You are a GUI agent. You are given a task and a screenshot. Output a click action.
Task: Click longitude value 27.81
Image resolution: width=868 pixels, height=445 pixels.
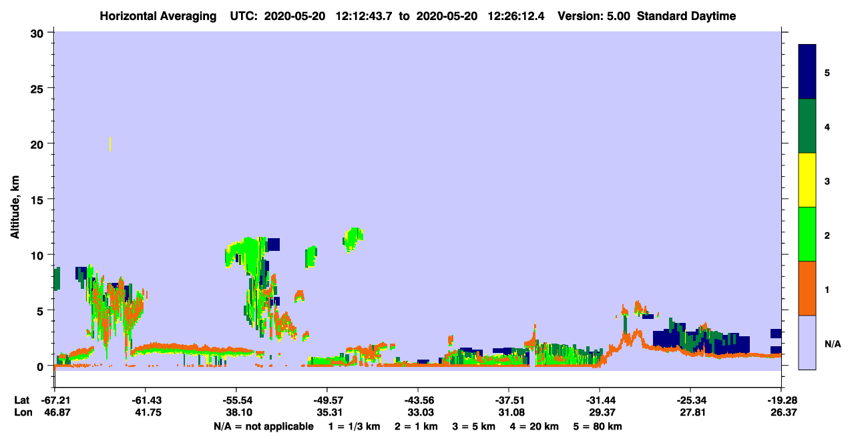pos(692,412)
